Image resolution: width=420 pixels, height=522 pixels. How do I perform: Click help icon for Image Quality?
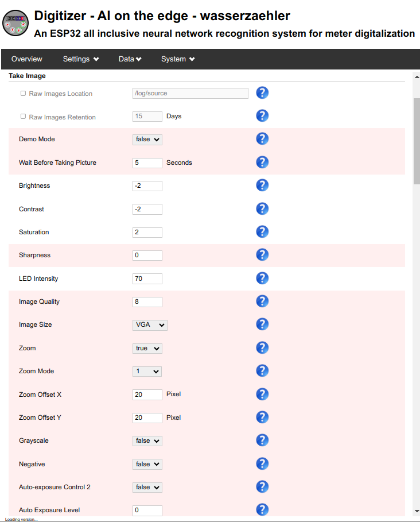[x=262, y=301]
